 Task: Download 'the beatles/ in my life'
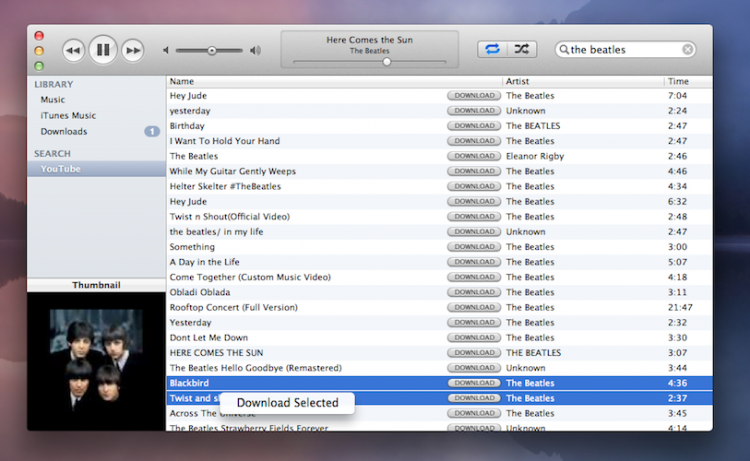(474, 231)
